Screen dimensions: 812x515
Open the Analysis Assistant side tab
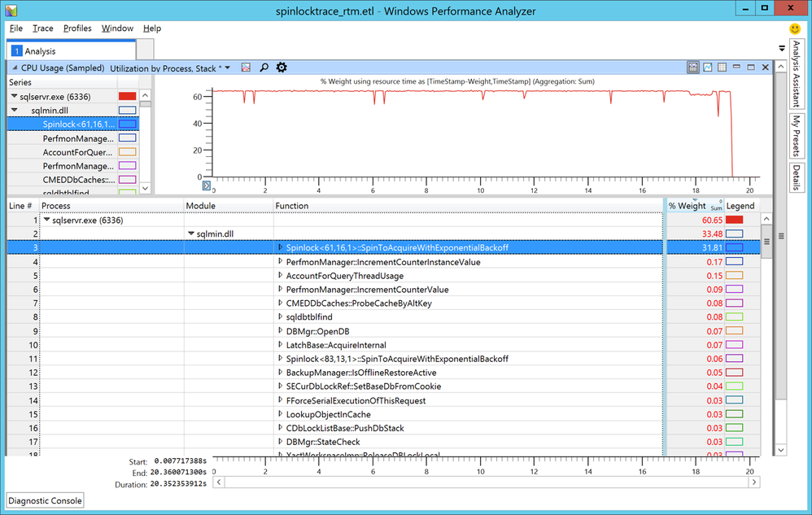pyautogui.click(x=796, y=73)
